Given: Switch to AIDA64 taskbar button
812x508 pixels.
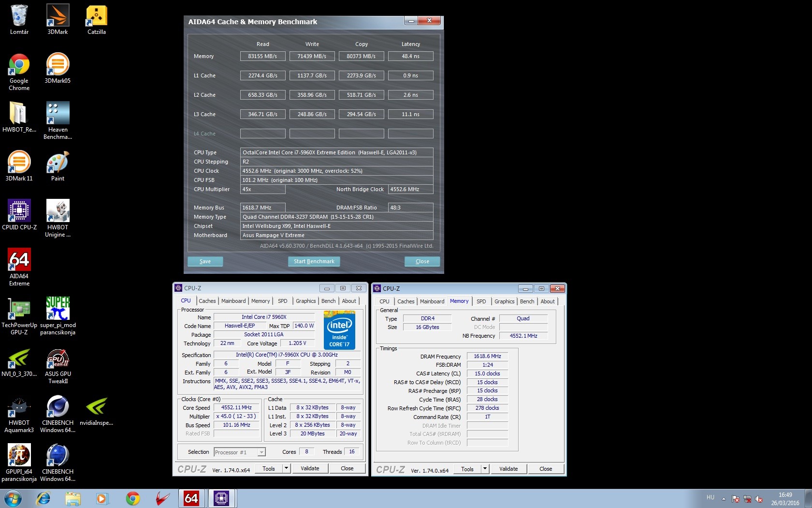Looking at the screenshot, I should (191, 498).
